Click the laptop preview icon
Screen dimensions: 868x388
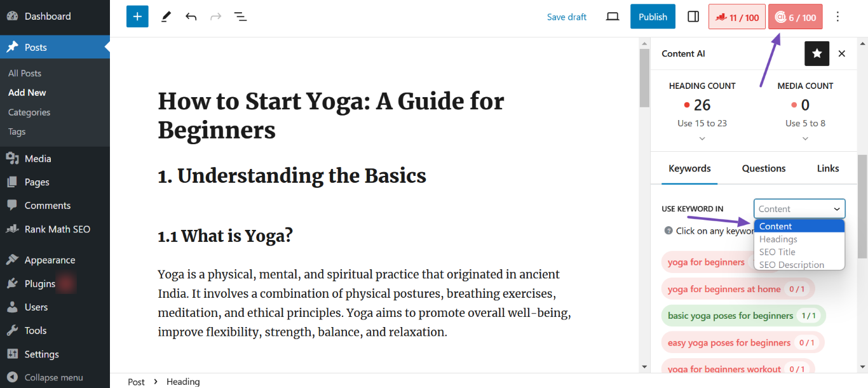pyautogui.click(x=613, y=17)
